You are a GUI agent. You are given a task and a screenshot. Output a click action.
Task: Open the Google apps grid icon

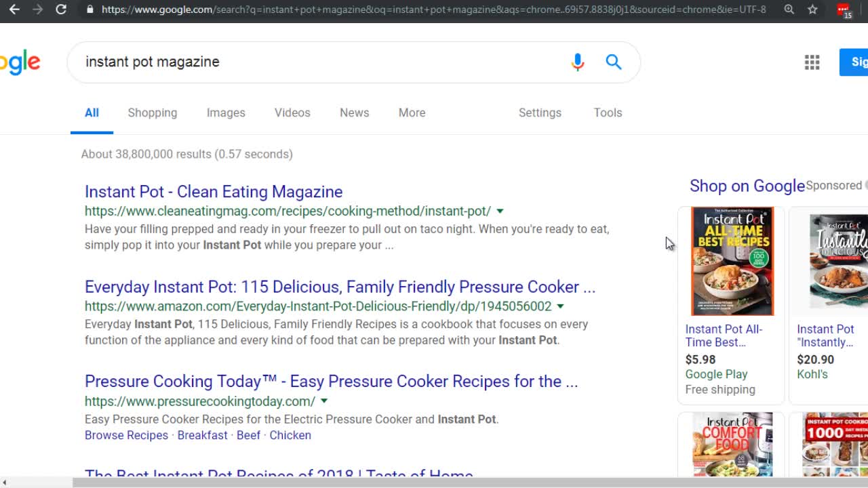pos(812,62)
